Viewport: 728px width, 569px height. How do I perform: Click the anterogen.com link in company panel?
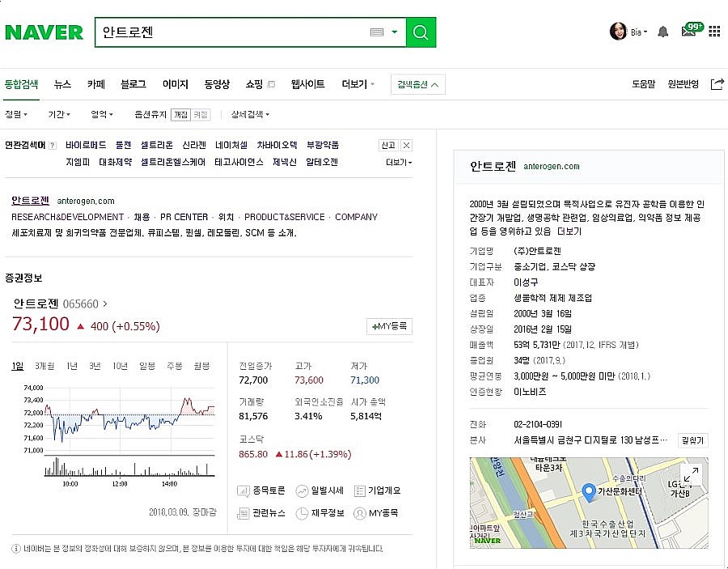552,166
